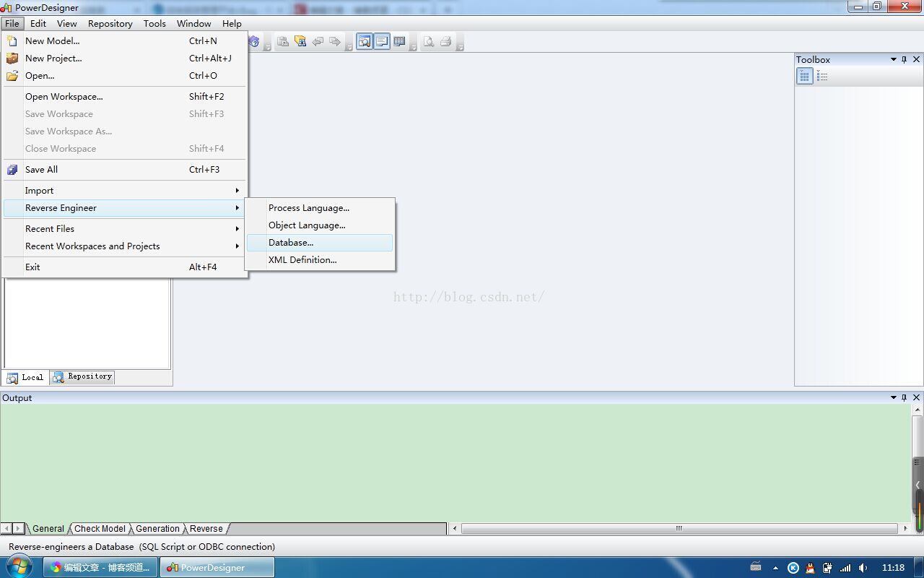The height and width of the screenshot is (578, 924).
Task: Expand the Import submenu
Action: (x=125, y=191)
